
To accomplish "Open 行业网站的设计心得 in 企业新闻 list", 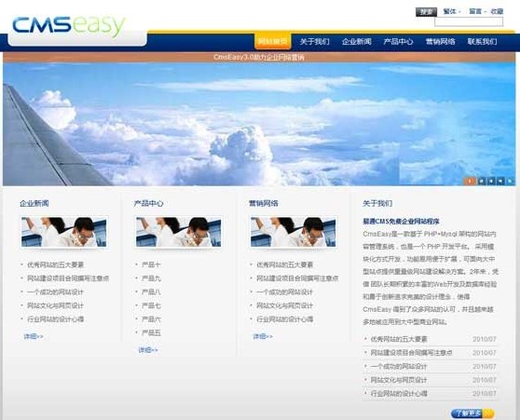I will [55, 319].
